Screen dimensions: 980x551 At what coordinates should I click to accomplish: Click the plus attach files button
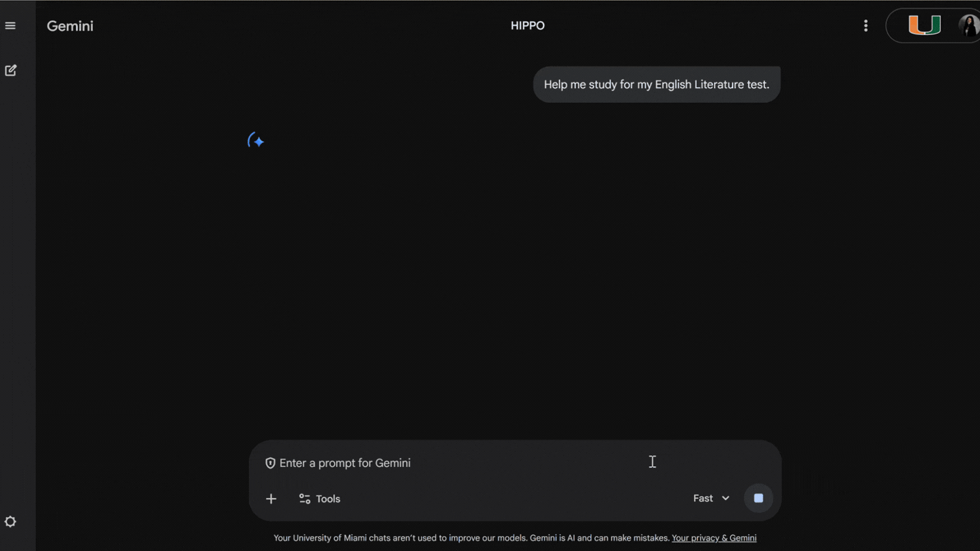tap(271, 499)
